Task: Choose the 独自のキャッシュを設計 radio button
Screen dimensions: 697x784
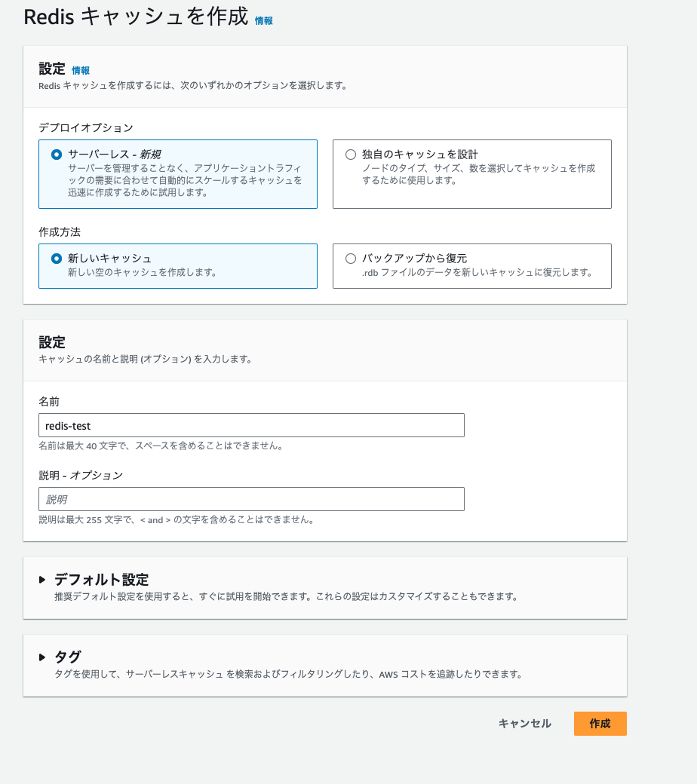Action: [x=350, y=155]
